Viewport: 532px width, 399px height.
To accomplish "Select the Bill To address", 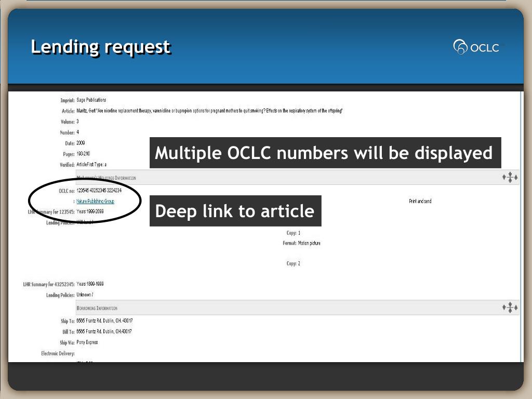I will [x=104, y=331].
